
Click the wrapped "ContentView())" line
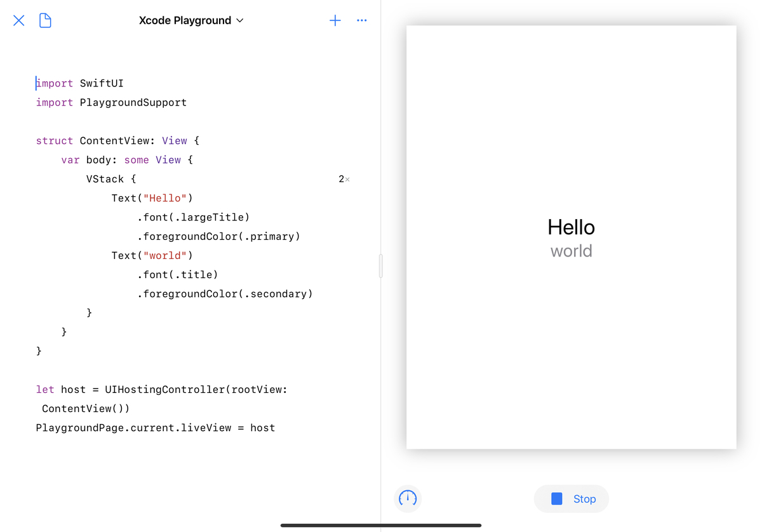86,408
